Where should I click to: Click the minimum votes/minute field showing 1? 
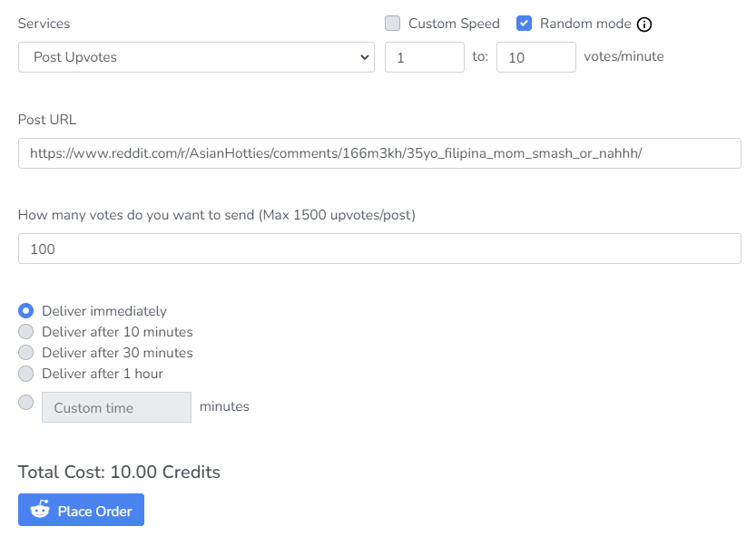pyautogui.click(x=425, y=57)
